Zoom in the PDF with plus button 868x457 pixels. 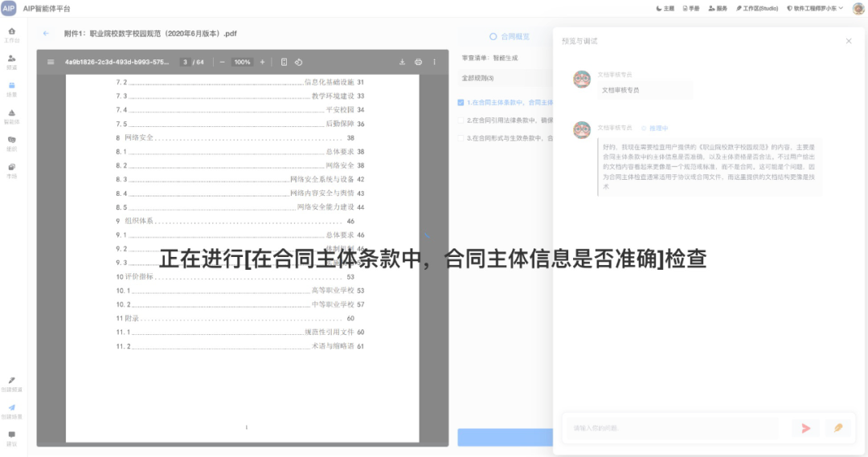(x=262, y=62)
